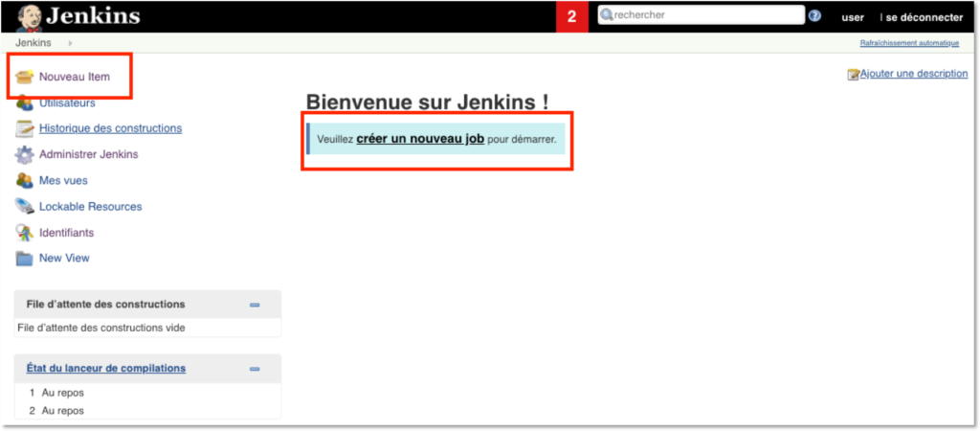
Task: Click the Ajouter une description edit icon
Action: click(853, 75)
